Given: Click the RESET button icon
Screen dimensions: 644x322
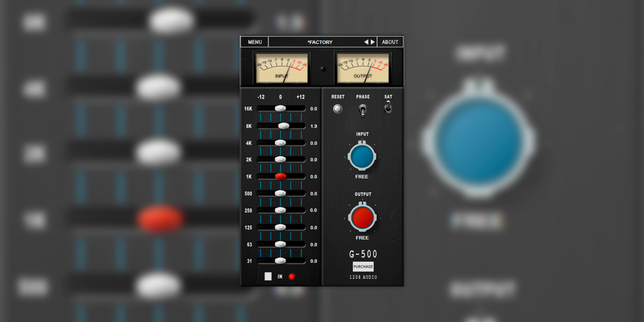Looking at the screenshot, I should (x=337, y=109).
